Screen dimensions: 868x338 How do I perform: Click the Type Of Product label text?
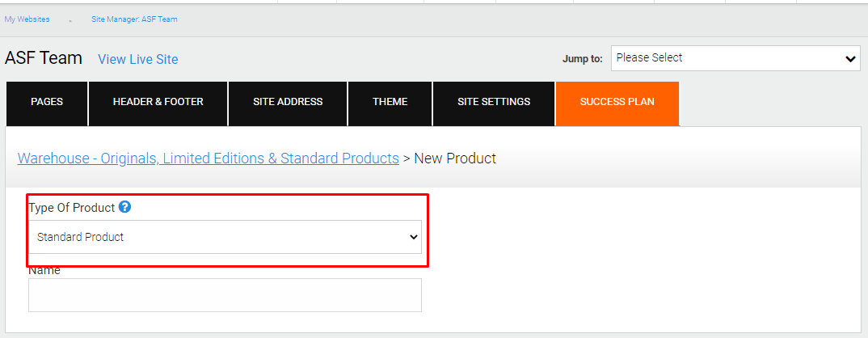tap(71, 208)
